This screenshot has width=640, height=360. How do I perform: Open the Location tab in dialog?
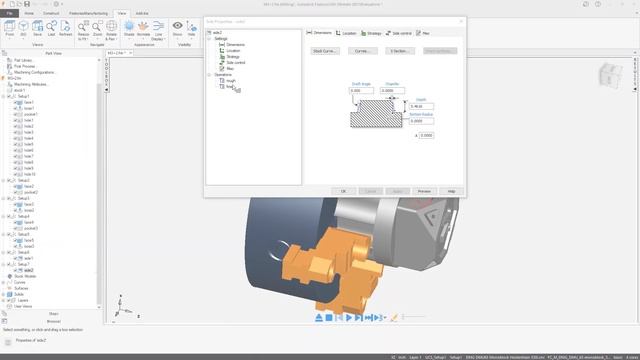click(x=346, y=33)
